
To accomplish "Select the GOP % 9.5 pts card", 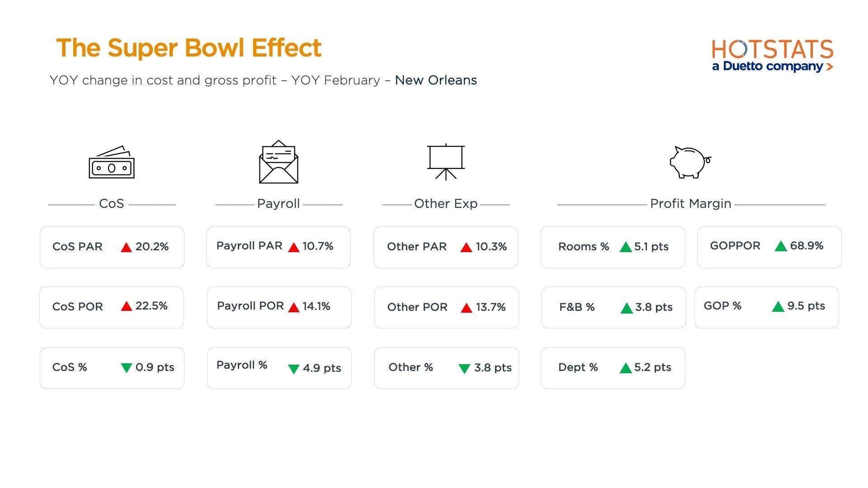I will pyautogui.click(x=766, y=307).
